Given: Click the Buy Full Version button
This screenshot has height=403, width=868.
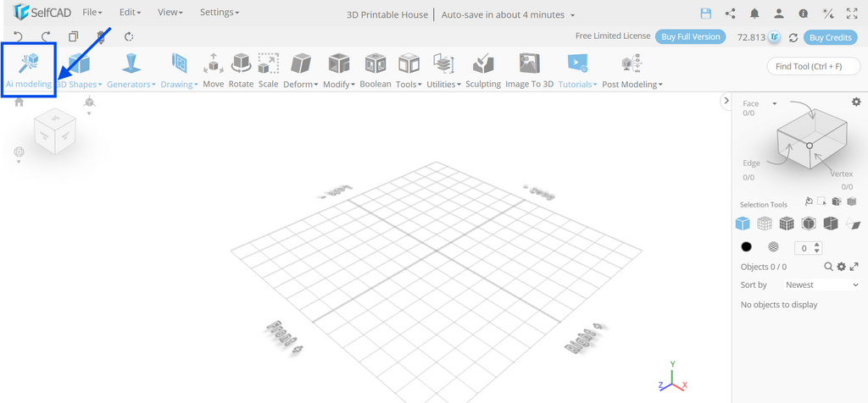Looking at the screenshot, I should [690, 37].
